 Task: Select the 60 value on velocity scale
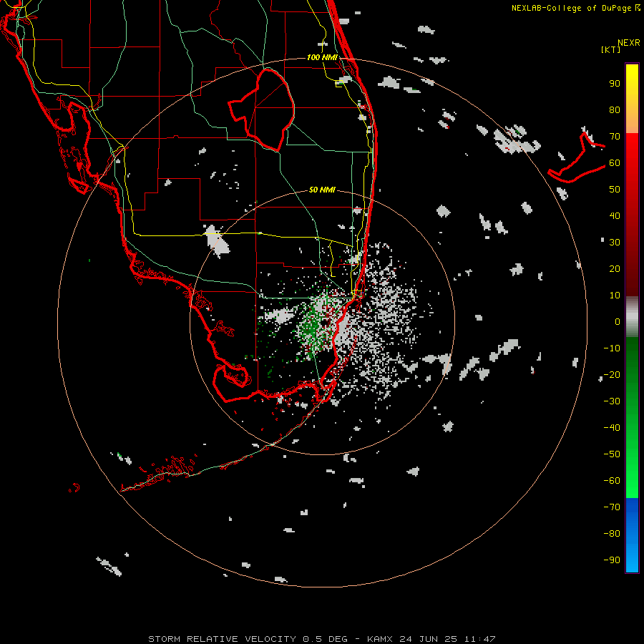point(615,163)
